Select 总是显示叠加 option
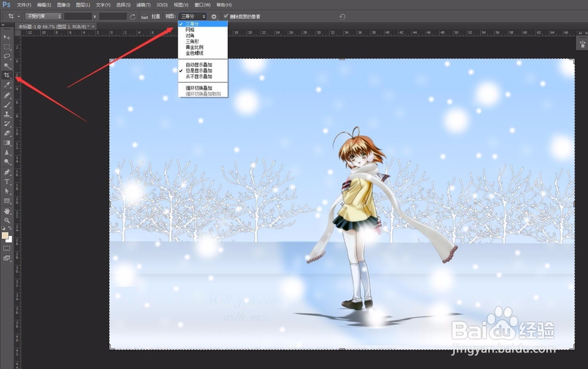 [x=203, y=71]
